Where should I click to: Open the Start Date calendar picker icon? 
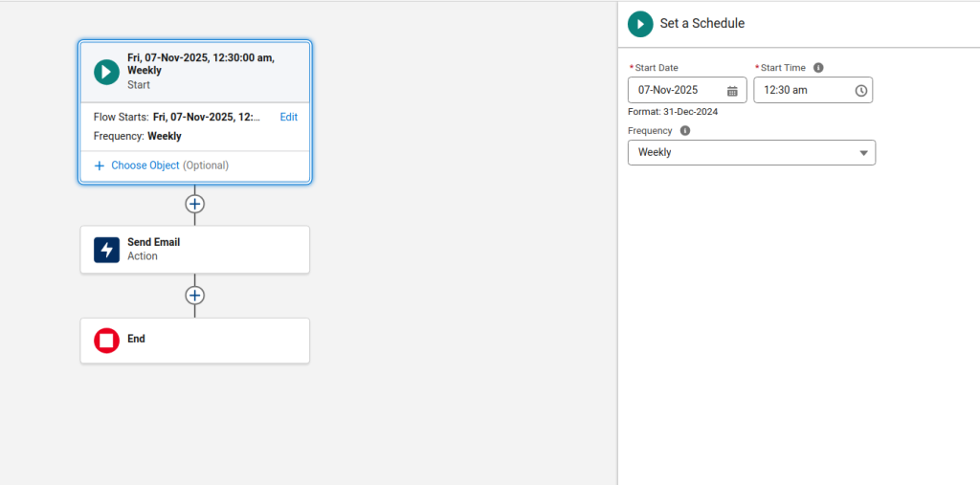pyautogui.click(x=732, y=91)
